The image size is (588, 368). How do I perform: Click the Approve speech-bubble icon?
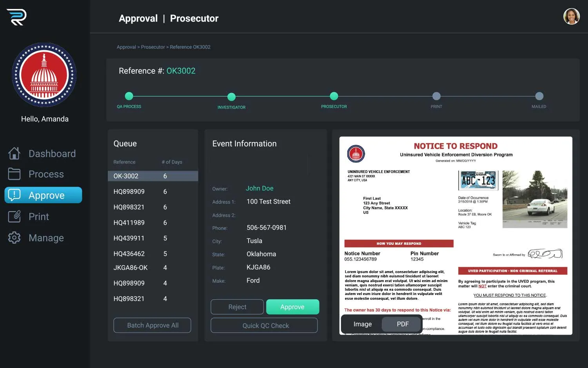tap(14, 195)
